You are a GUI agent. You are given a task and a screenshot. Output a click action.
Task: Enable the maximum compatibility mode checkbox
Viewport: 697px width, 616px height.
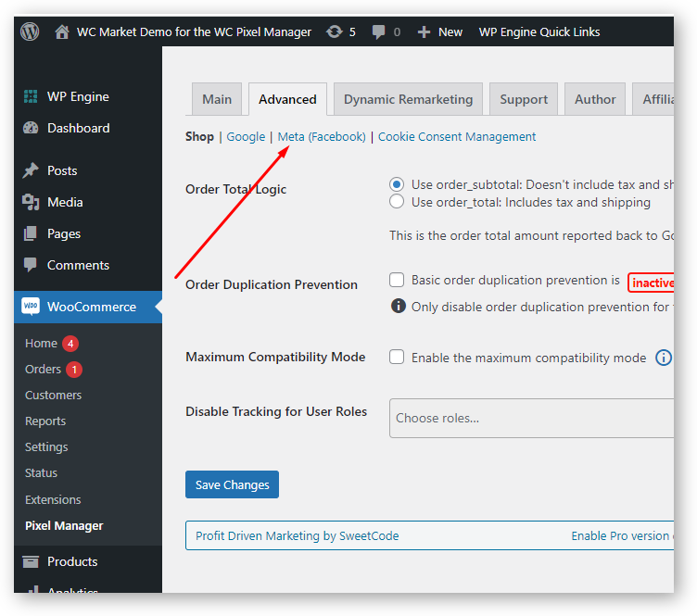[x=397, y=357]
